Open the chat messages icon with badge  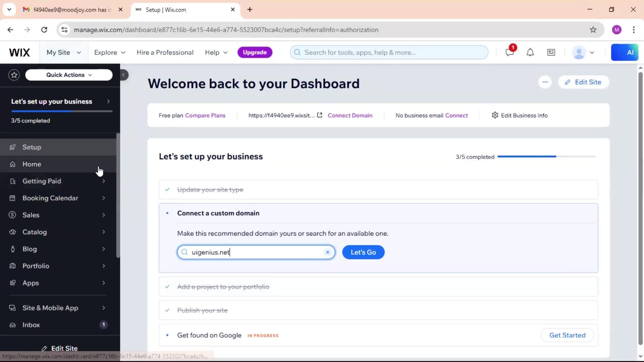[x=510, y=52]
